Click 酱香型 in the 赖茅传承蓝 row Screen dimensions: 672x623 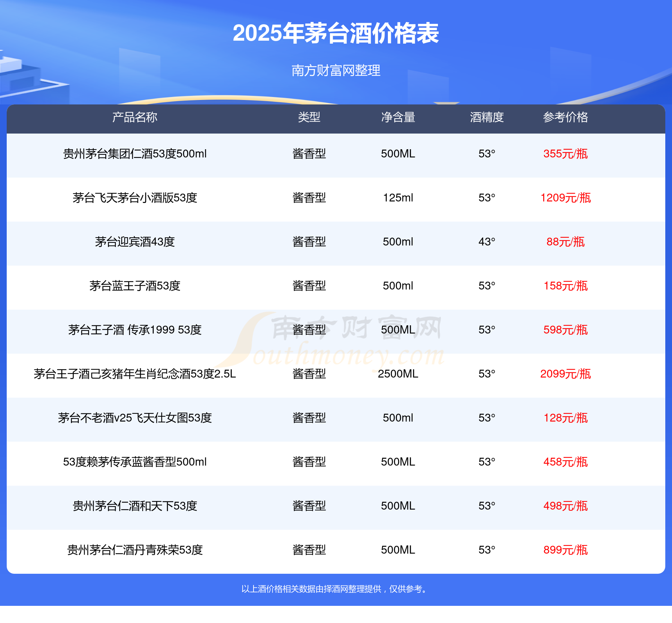[309, 462]
